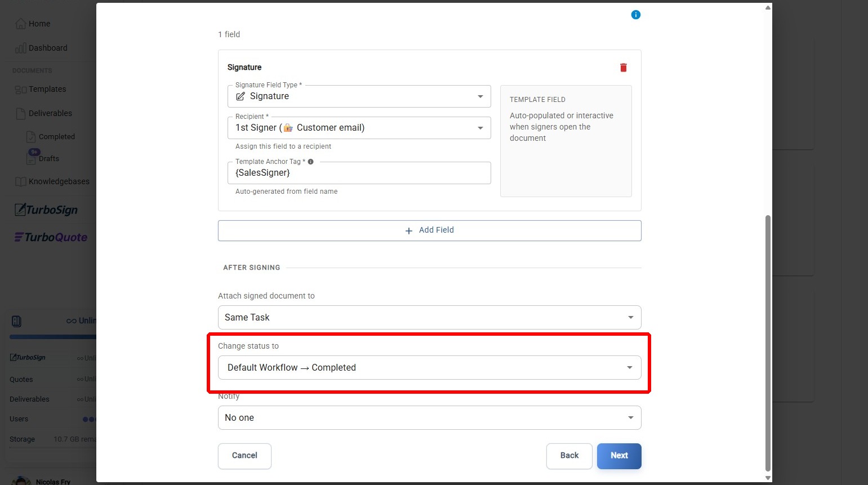Delete the Signature field using the trash icon
Image resolution: width=868 pixels, height=485 pixels.
tap(623, 67)
